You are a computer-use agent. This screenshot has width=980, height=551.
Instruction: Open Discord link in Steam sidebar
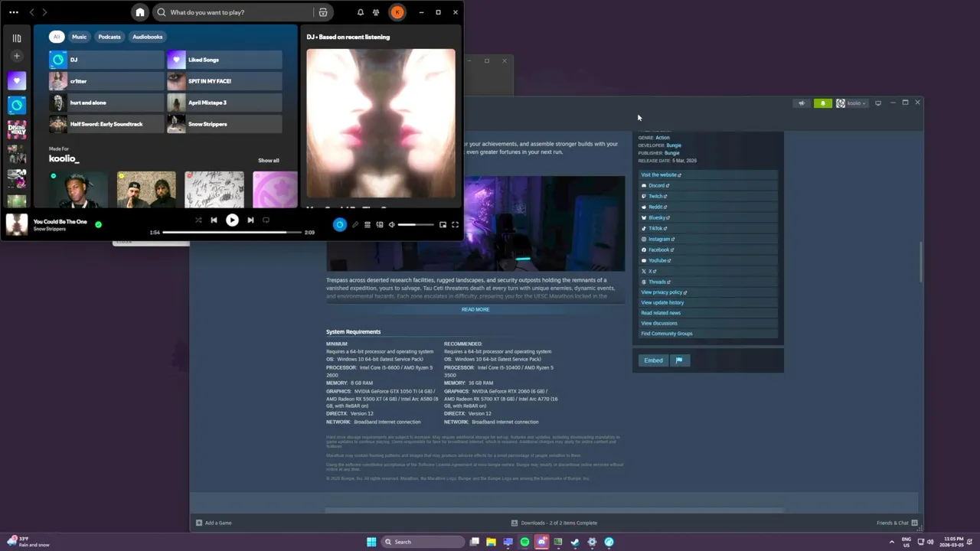pos(656,185)
